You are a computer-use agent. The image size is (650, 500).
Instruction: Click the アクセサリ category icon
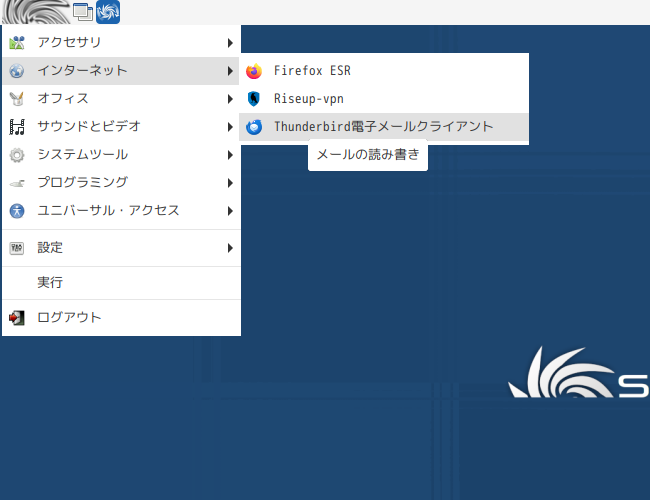(x=17, y=43)
